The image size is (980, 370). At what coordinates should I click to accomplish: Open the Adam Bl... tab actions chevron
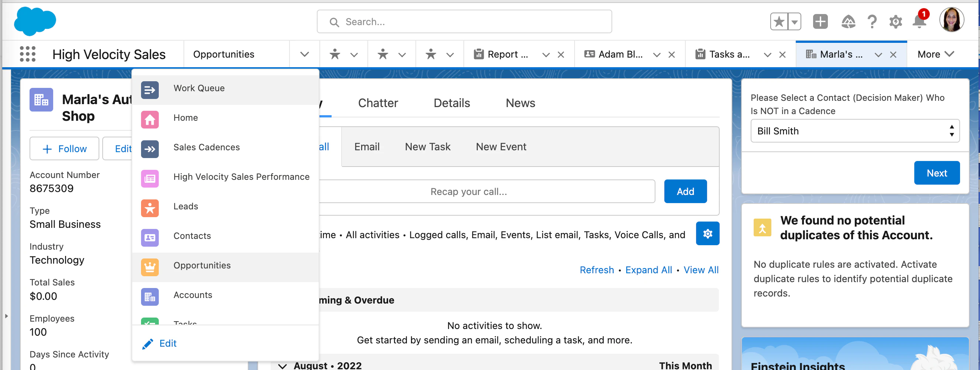coord(657,55)
